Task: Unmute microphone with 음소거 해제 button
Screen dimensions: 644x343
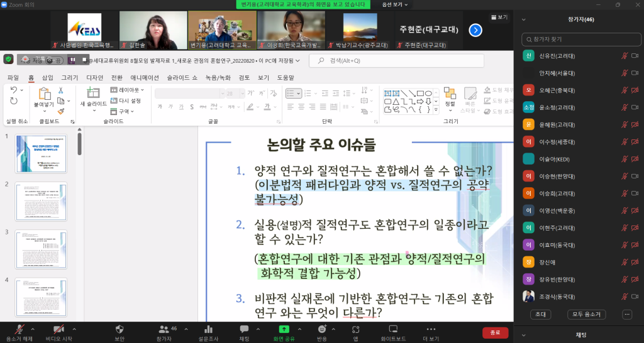Action: coord(19,329)
